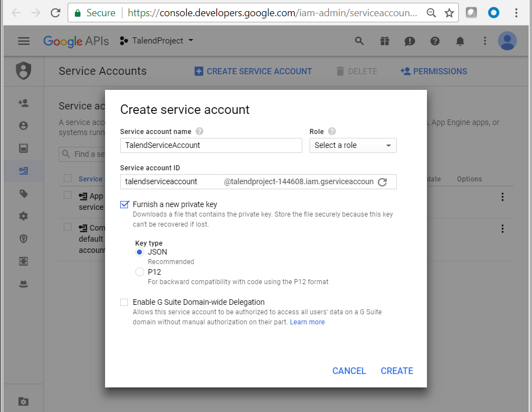Screen dimensions: 532x412
Task: Open the Select a role dropdown
Action: pos(353,146)
